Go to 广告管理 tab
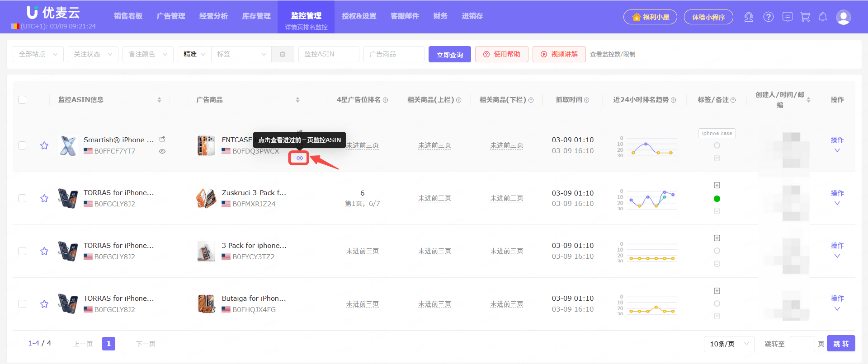The height and width of the screenshot is (364, 868). tap(171, 16)
